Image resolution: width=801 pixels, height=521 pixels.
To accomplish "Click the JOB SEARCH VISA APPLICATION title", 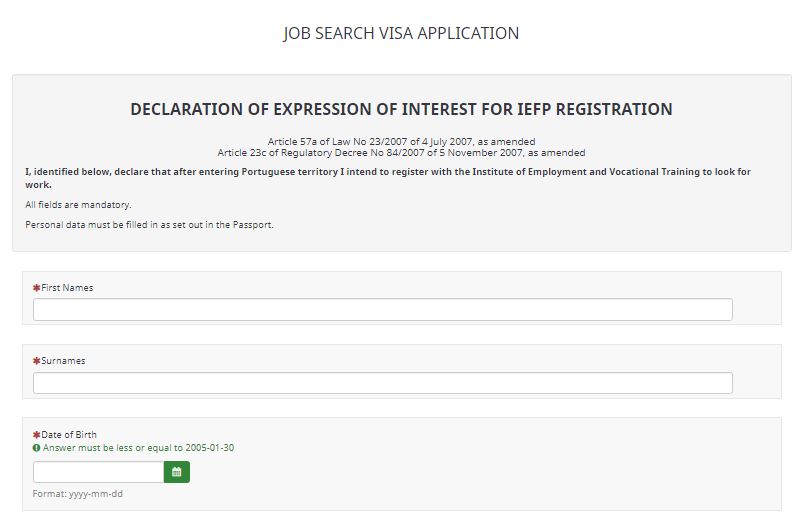I will (x=401, y=33).
